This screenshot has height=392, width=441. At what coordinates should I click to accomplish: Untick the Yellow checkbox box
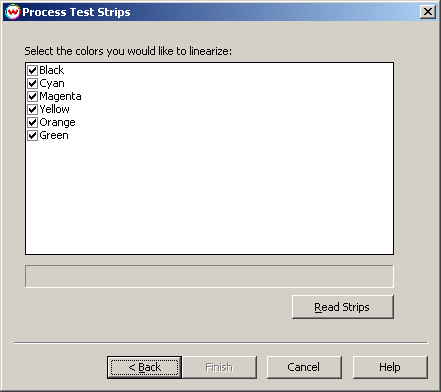pos(32,109)
